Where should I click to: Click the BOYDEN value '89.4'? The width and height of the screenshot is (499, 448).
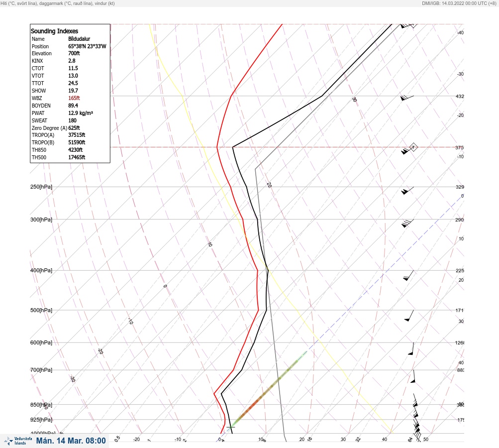click(x=73, y=106)
